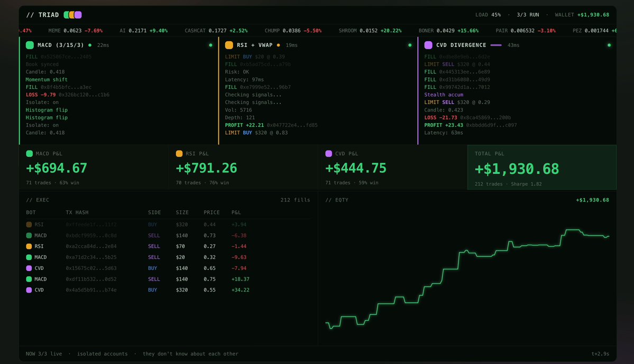Click the orange RSI + VWAP bot icon
This screenshot has height=364, width=634.
229,45
